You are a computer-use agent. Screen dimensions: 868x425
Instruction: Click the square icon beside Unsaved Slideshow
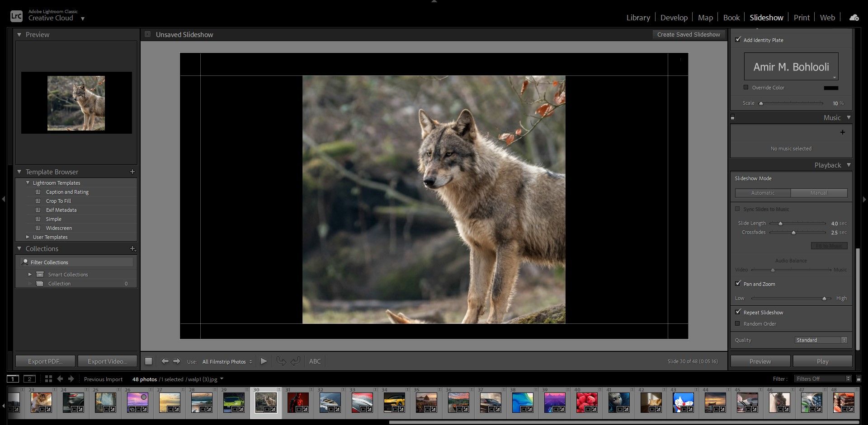[x=148, y=34]
